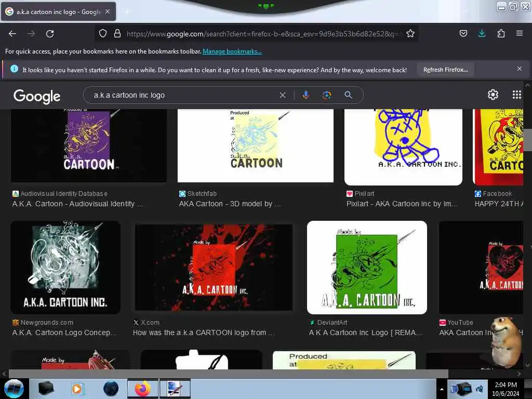The width and height of the screenshot is (532, 399).
Task: Open a new tab with the plus button
Action: click(127, 11)
